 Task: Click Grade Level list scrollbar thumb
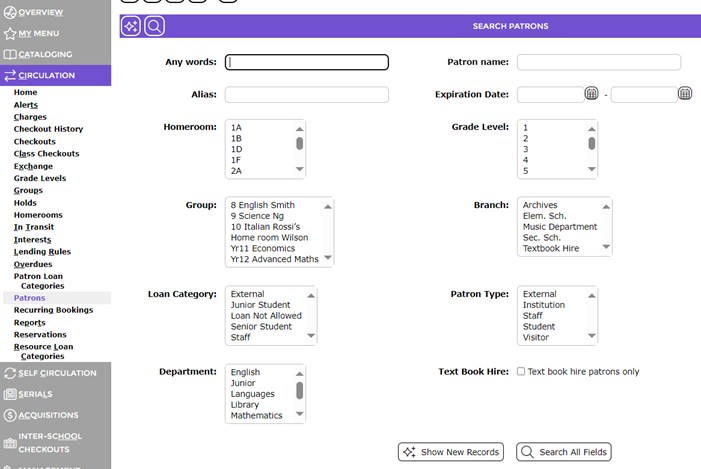591,144
